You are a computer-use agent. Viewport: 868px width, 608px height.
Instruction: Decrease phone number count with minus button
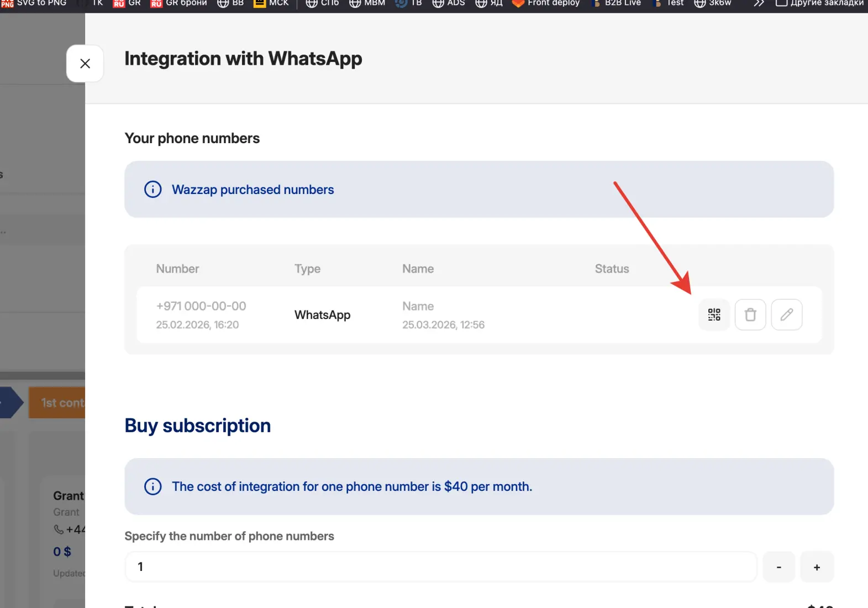pos(779,567)
